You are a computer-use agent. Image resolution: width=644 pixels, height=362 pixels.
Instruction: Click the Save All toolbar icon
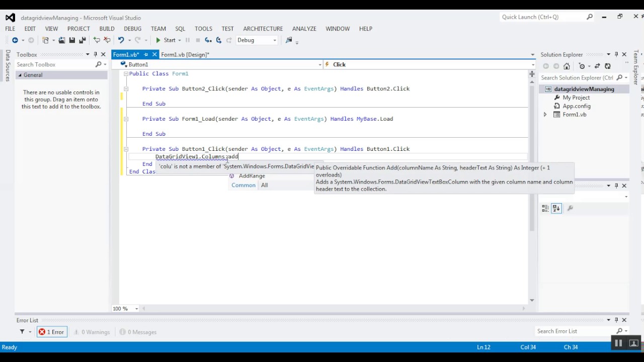(82, 40)
